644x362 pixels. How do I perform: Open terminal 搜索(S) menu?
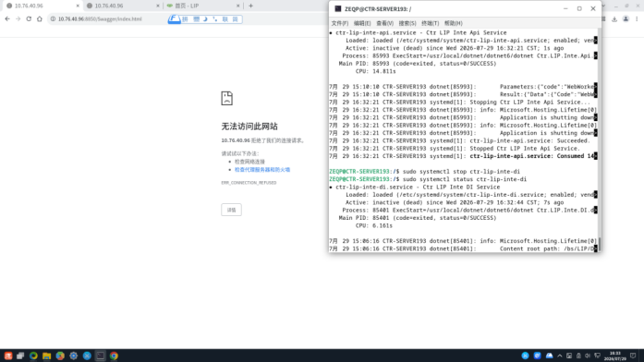pos(407,23)
